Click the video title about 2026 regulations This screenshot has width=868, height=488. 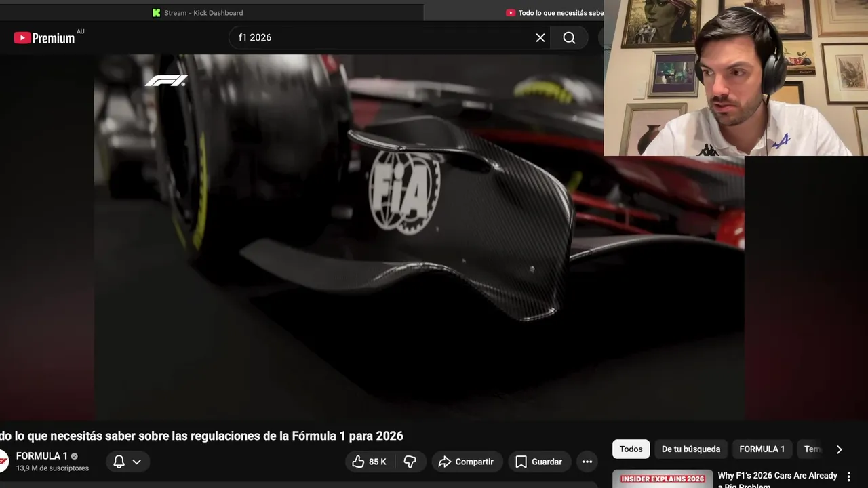pos(201,436)
